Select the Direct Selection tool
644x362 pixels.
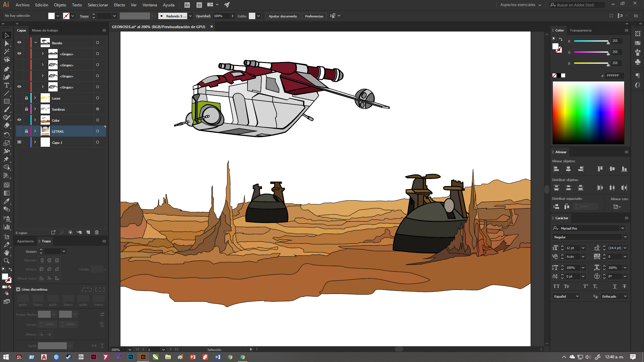pyautogui.click(x=6, y=44)
